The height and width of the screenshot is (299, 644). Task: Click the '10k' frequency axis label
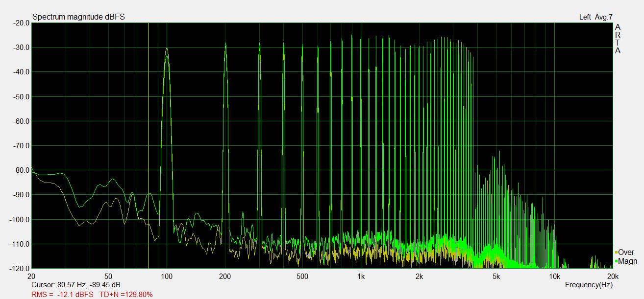pyautogui.click(x=554, y=276)
